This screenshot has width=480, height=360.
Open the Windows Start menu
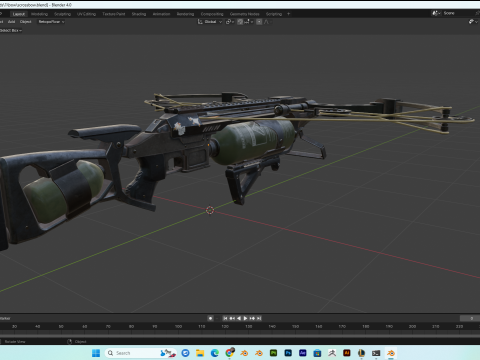coord(96,353)
